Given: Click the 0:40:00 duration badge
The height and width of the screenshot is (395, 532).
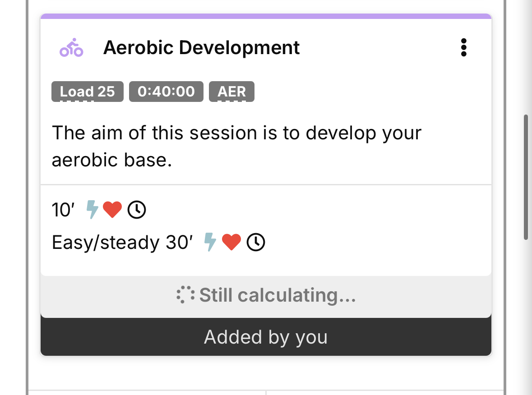Looking at the screenshot, I should click(x=166, y=92).
